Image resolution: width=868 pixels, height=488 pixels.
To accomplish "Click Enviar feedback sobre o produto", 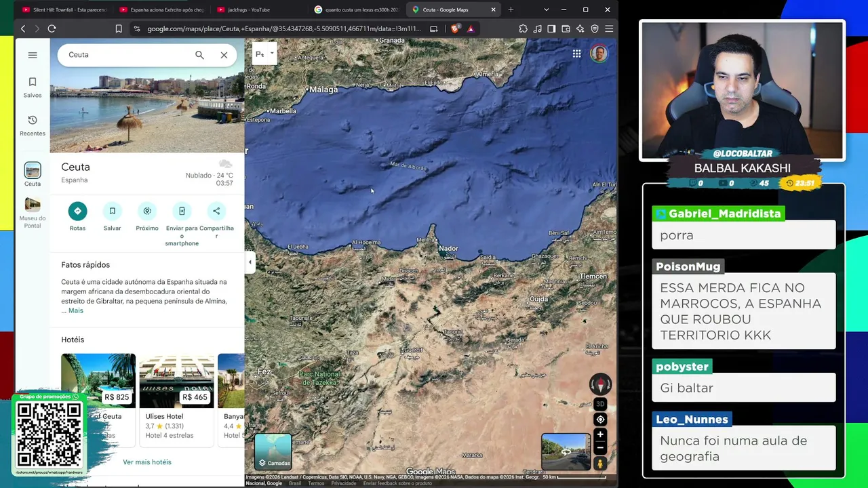I will (397, 483).
